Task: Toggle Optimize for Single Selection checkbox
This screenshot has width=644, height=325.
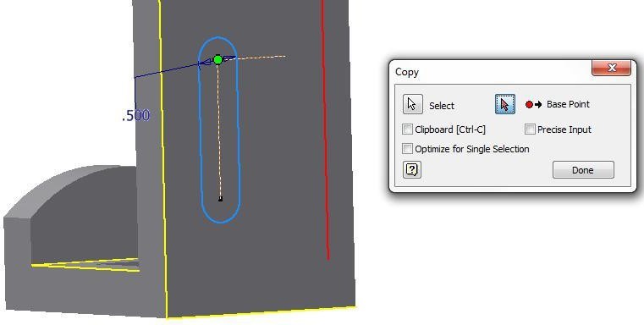Action: 407,149
